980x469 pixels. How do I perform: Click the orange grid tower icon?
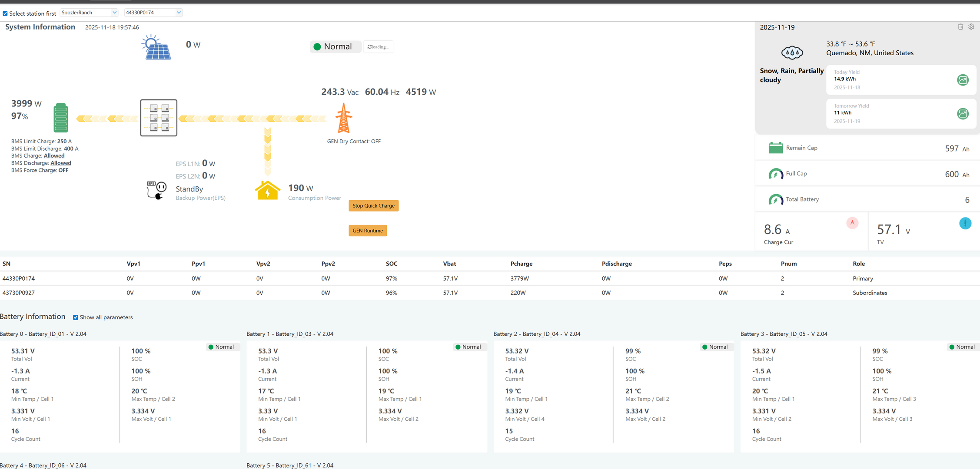click(344, 118)
